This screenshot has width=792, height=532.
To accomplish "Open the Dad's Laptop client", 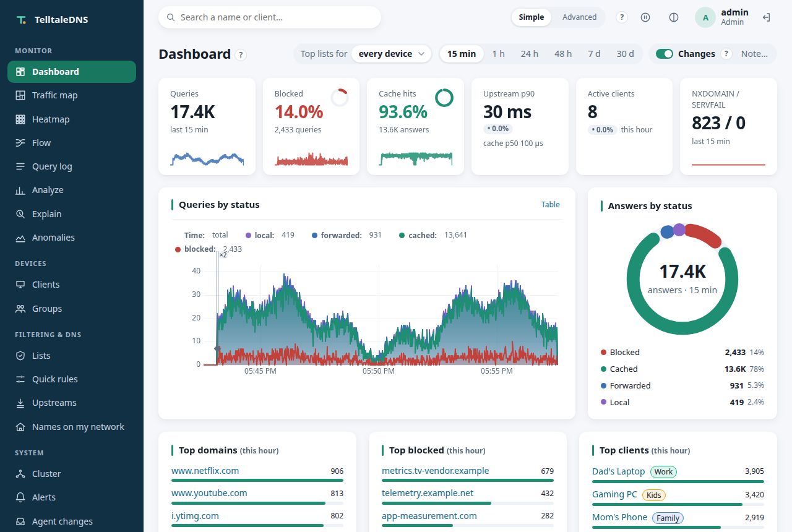I will click(619, 471).
